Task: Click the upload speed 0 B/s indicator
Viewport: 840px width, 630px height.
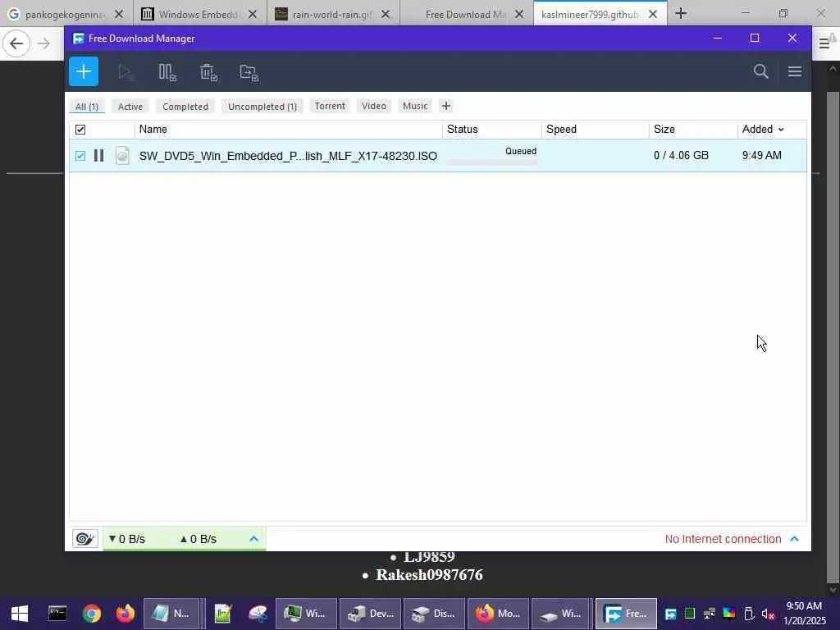Action: 199,539
